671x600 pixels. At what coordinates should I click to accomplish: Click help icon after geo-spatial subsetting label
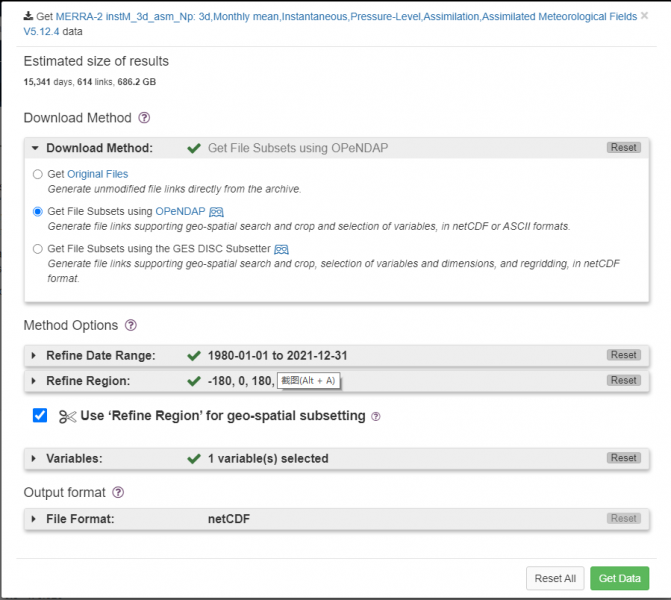[376, 416]
